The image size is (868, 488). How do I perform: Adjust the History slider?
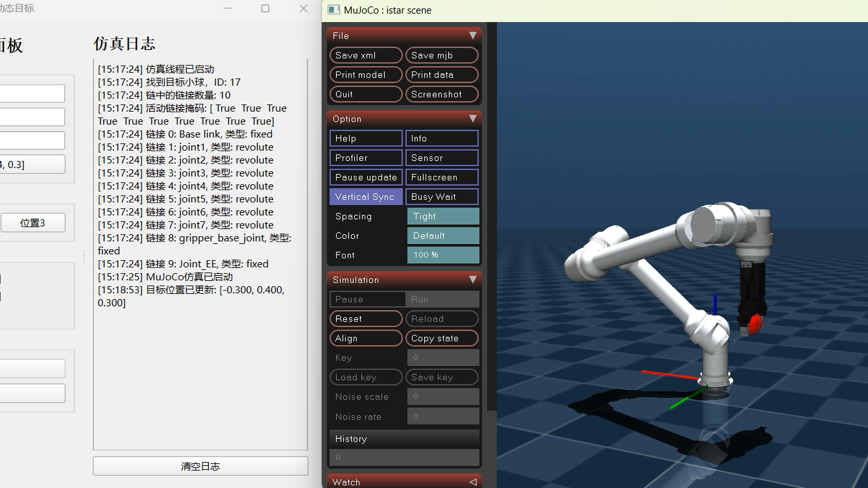[404, 457]
